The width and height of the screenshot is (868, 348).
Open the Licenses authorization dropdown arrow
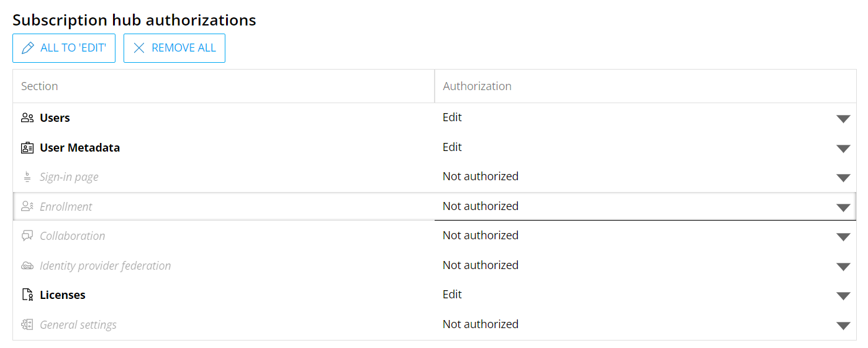(x=843, y=296)
